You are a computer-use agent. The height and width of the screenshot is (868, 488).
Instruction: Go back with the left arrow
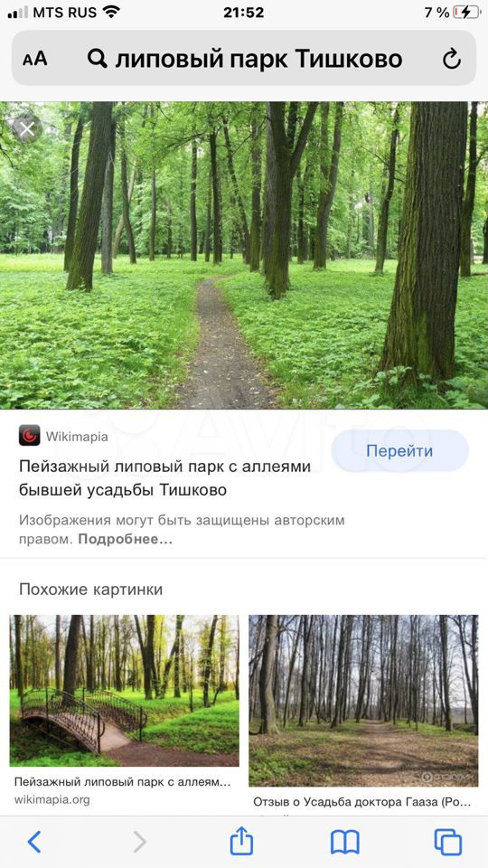coord(34,842)
